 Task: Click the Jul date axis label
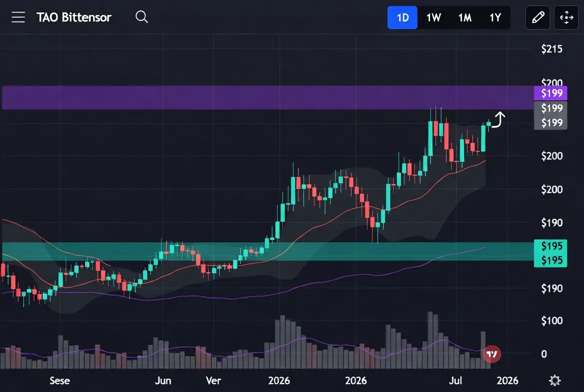(x=455, y=380)
